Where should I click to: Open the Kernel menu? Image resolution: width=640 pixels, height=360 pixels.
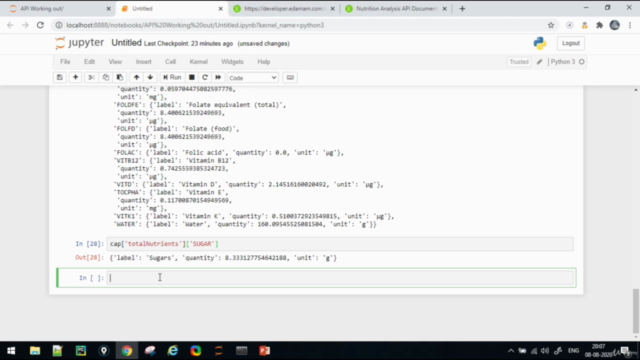[x=199, y=62]
